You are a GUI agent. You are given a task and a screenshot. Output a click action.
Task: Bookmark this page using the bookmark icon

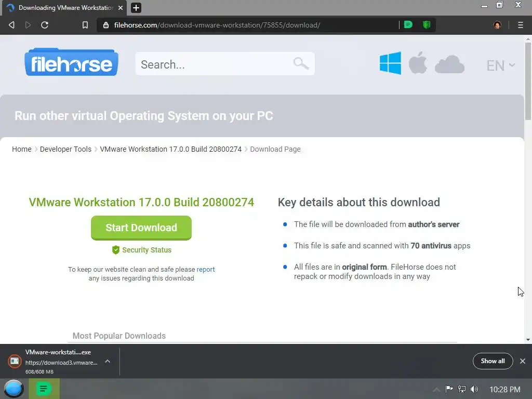85,25
